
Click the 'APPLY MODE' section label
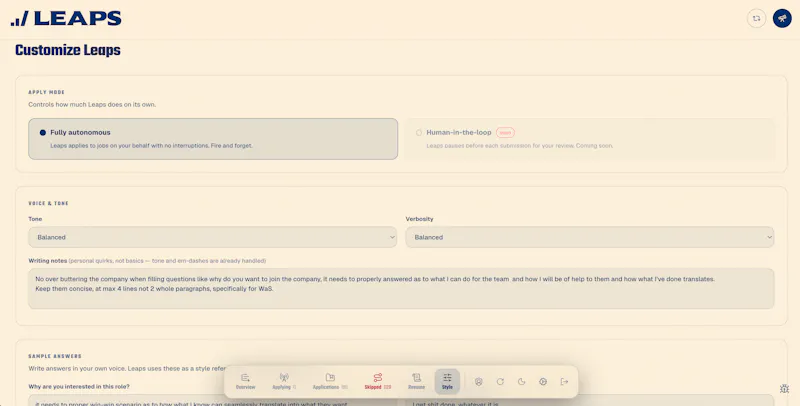click(x=46, y=92)
